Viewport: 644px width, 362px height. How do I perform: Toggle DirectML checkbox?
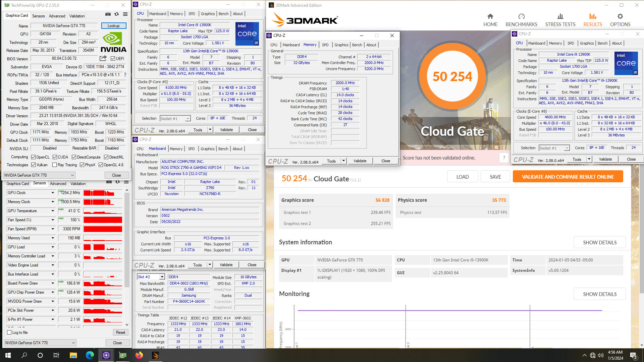pos(106,157)
